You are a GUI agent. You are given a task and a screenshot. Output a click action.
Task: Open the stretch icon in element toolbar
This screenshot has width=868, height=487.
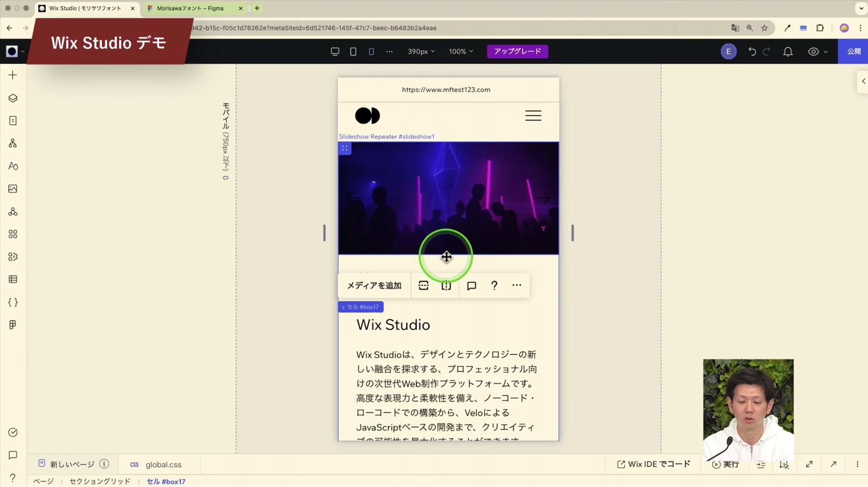point(446,285)
